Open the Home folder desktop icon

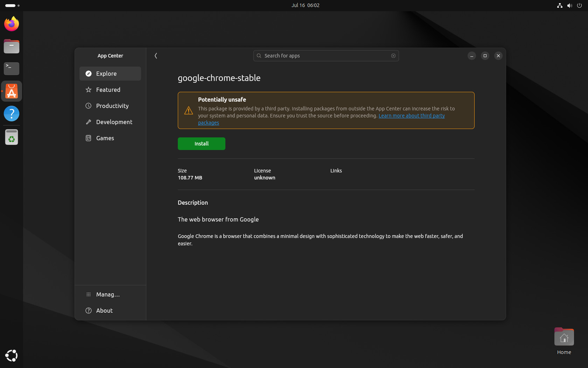(564, 341)
